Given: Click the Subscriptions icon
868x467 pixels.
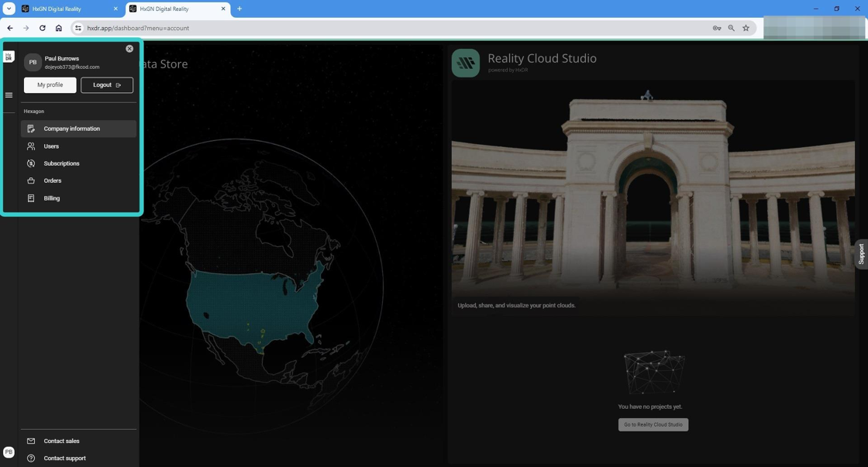Looking at the screenshot, I should coord(31,163).
